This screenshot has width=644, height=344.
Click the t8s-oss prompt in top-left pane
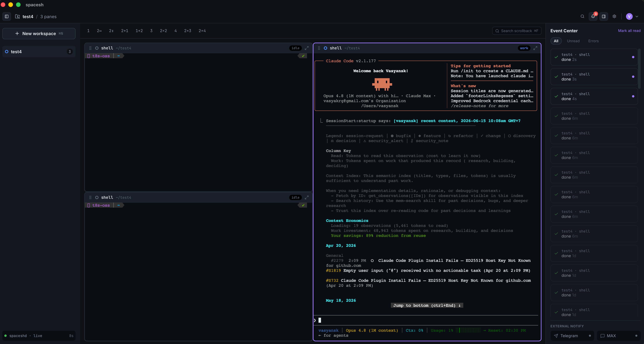(101, 56)
